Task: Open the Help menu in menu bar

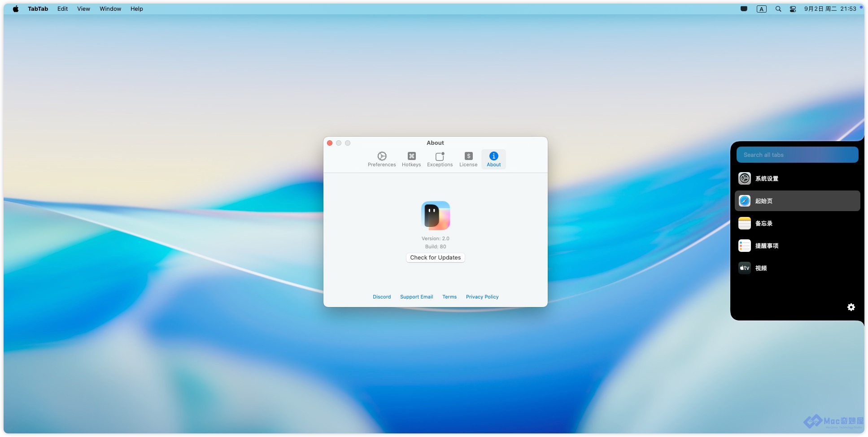Action: pos(137,9)
